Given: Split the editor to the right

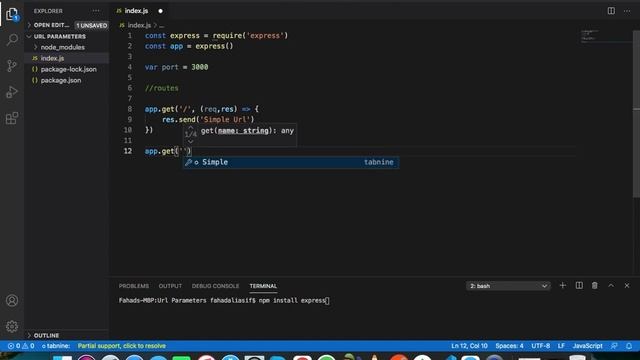Looking at the screenshot, I should coord(611,11).
